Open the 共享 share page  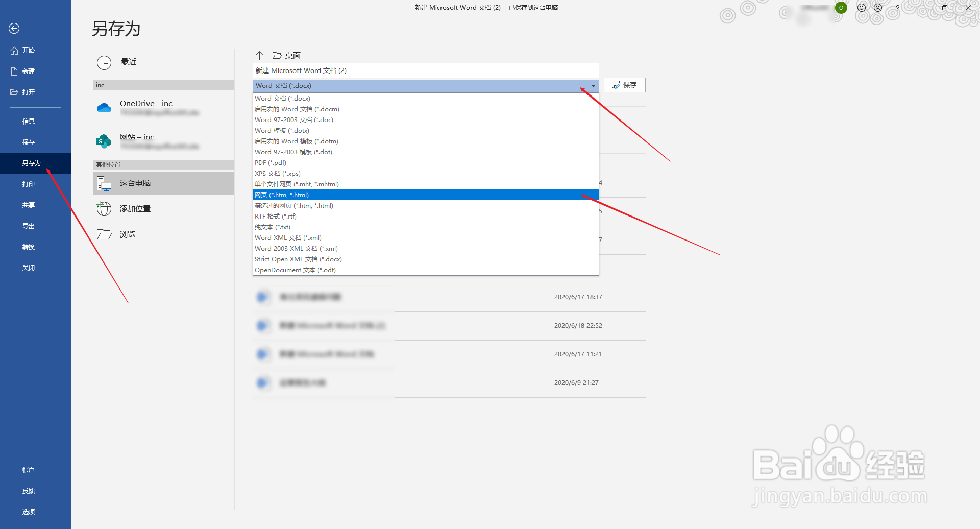[36, 205]
